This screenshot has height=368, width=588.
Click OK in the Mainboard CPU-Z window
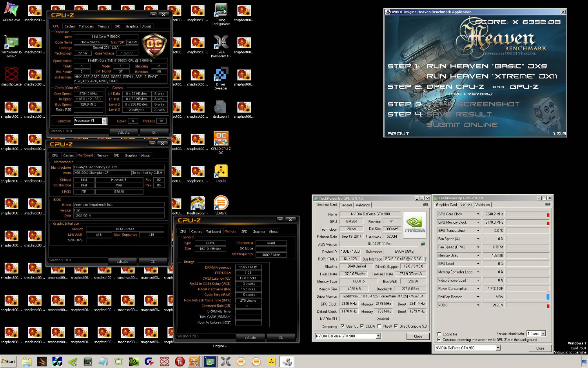[153, 262]
